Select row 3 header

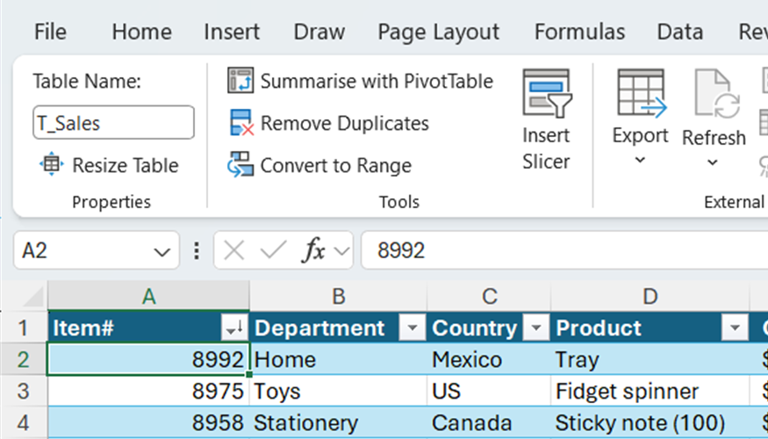(24, 391)
